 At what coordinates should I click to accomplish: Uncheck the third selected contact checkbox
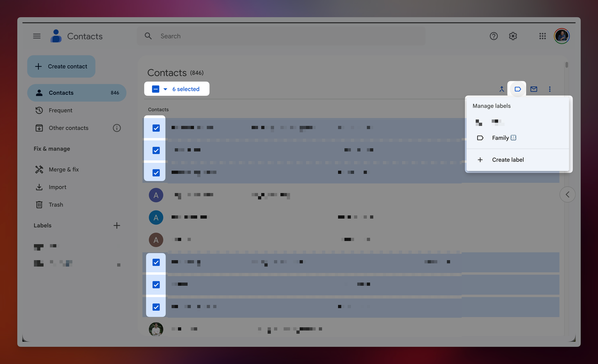tap(156, 173)
